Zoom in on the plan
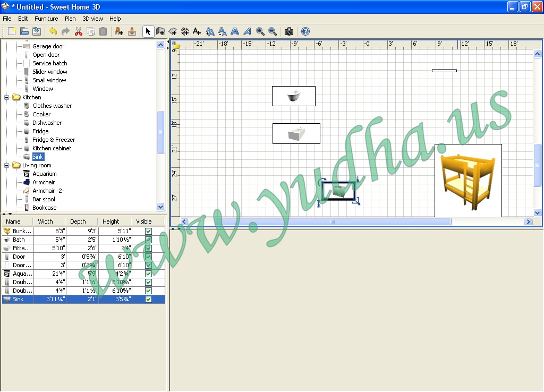This screenshot has height=392, width=544. coord(260,31)
